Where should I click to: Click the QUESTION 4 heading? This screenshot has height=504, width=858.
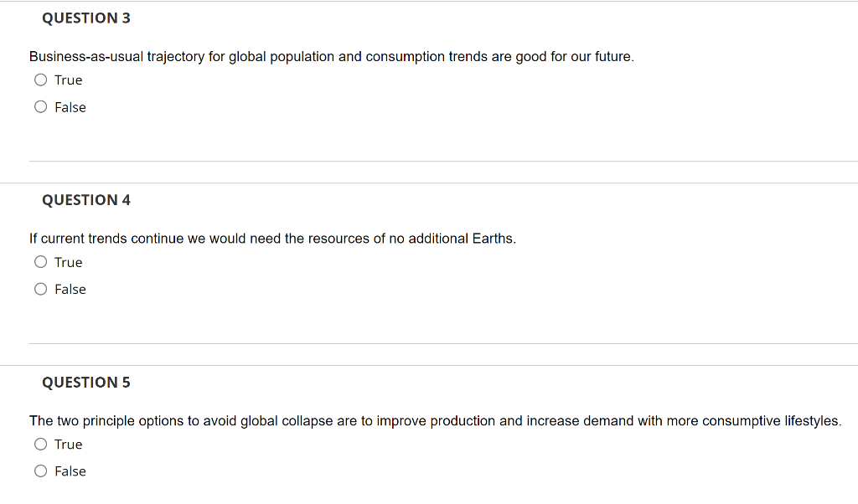pyautogui.click(x=86, y=200)
